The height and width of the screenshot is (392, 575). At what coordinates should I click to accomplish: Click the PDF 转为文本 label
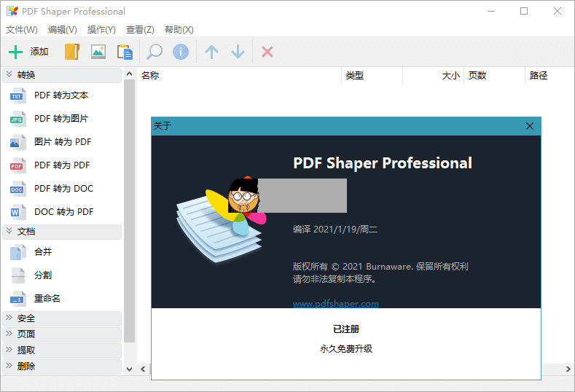pyautogui.click(x=61, y=95)
